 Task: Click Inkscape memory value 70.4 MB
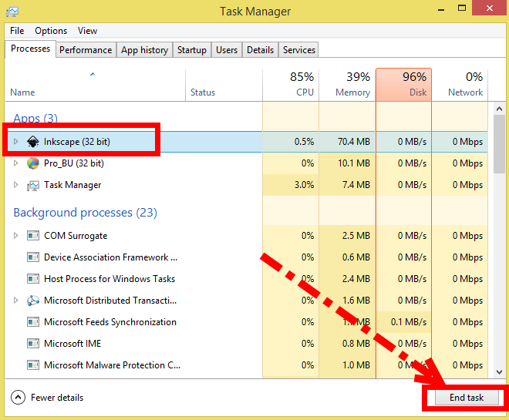click(x=354, y=142)
